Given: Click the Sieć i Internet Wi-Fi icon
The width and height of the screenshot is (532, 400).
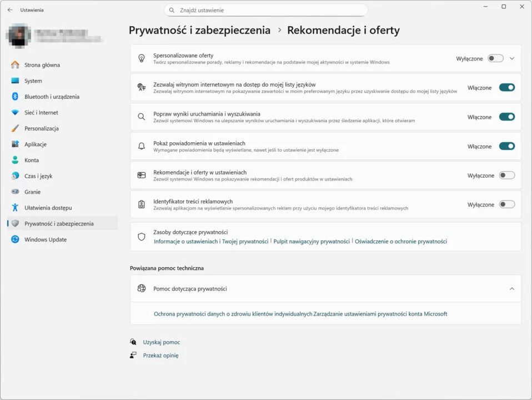Looking at the screenshot, I should click(15, 113).
